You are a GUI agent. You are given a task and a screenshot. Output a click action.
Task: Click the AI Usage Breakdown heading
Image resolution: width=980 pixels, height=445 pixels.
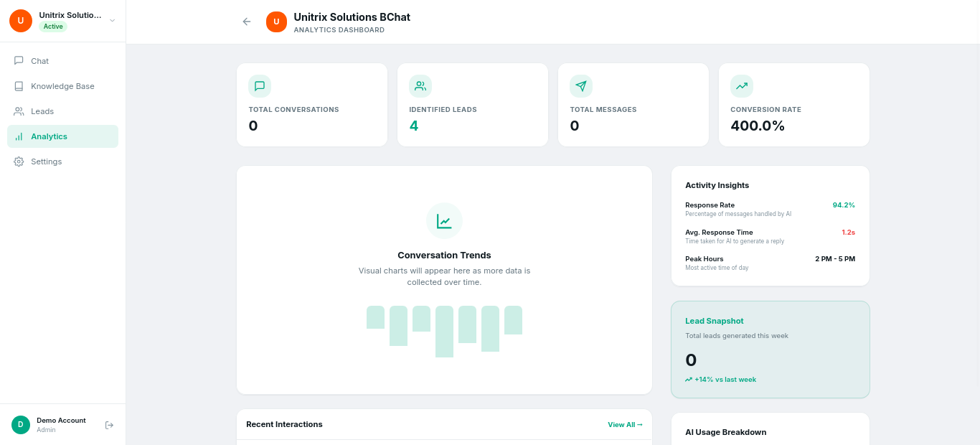[726, 432]
